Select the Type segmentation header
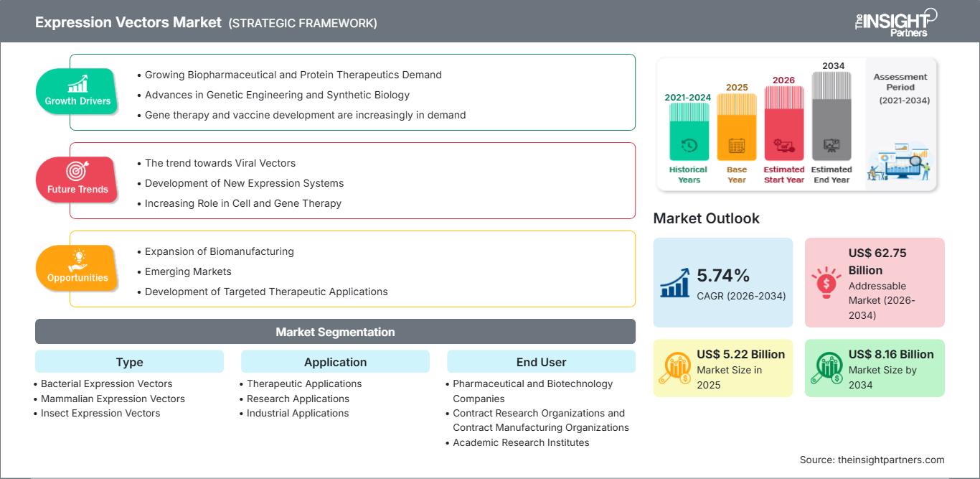The width and height of the screenshot is (980, 479). coord(129,362)
